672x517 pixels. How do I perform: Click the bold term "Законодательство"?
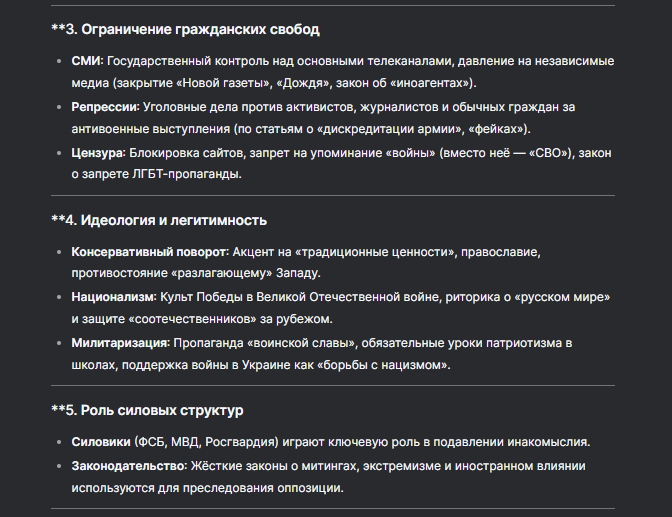point(128,466)
